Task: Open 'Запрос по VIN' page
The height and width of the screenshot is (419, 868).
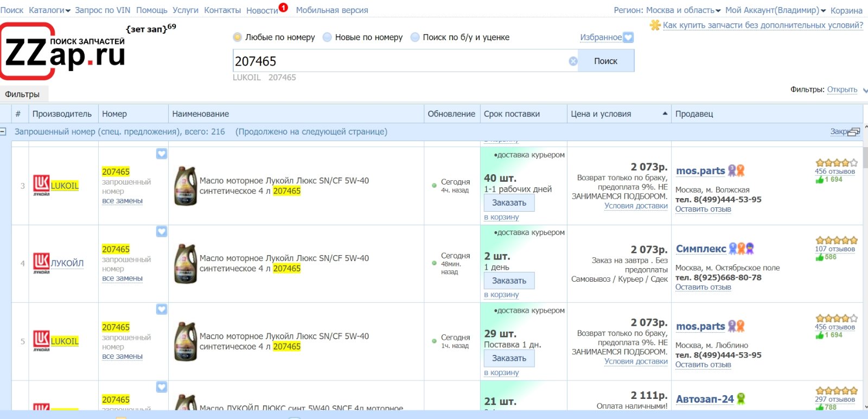Action: point(103,10)
